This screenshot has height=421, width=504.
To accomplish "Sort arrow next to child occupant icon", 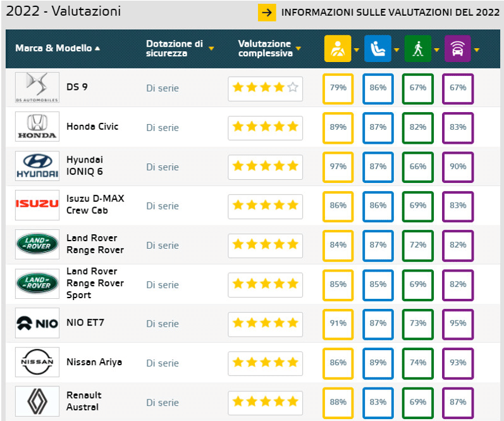I will (x=396, y=50).
